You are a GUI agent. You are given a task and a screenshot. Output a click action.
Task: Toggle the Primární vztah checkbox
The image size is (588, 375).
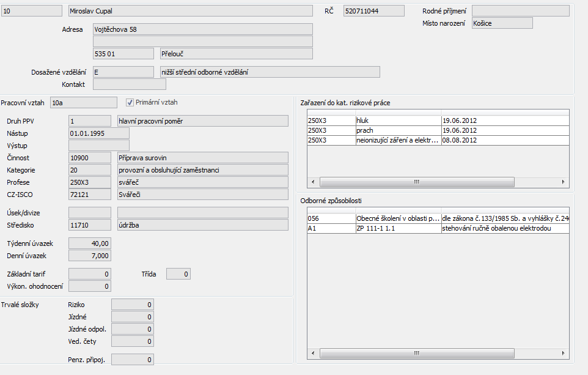[x=130, y=103]
